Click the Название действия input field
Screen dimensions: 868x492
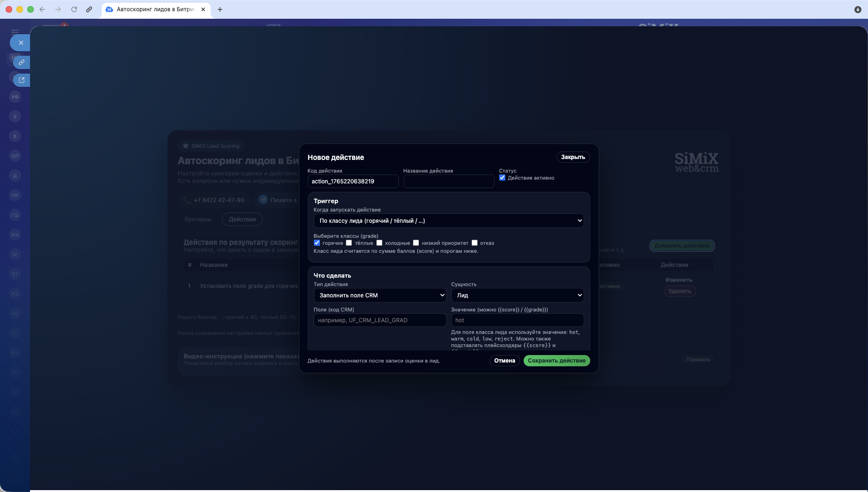point(449,182)
